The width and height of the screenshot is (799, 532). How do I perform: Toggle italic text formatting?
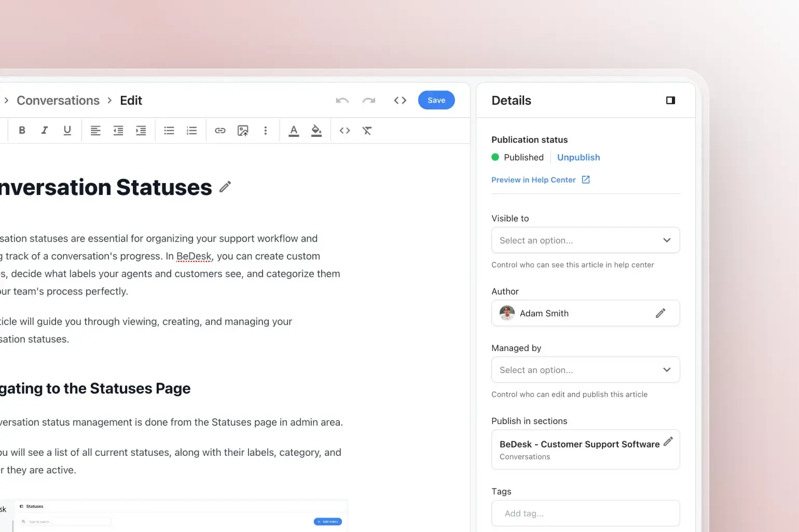pyautogui.click(x=45, y=131)
